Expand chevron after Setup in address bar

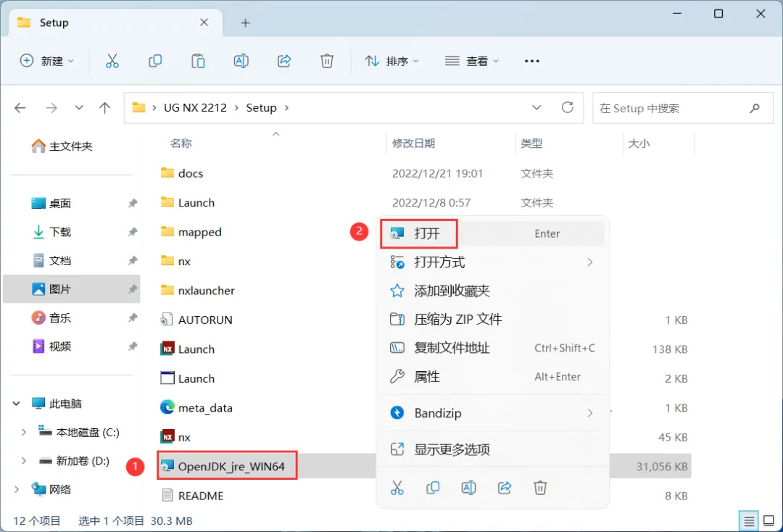286,108
